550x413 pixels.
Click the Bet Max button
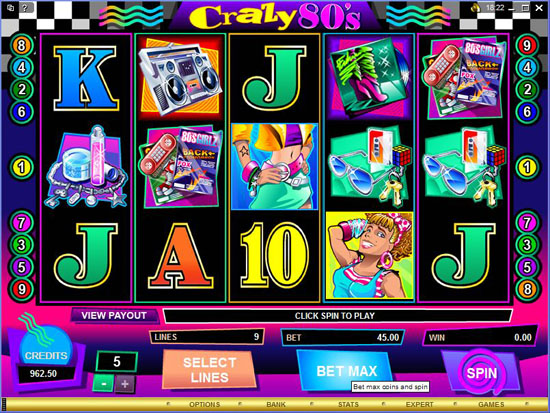tap(346, 371)
